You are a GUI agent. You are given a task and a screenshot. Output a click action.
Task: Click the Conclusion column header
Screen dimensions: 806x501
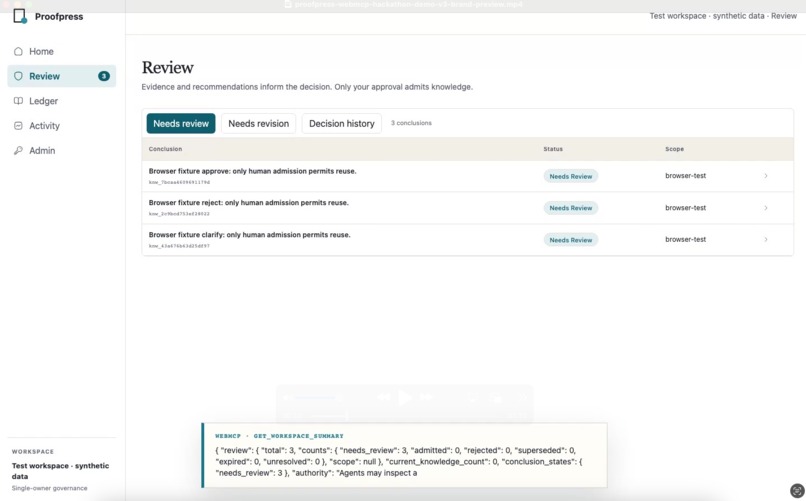tap(165, 149)
